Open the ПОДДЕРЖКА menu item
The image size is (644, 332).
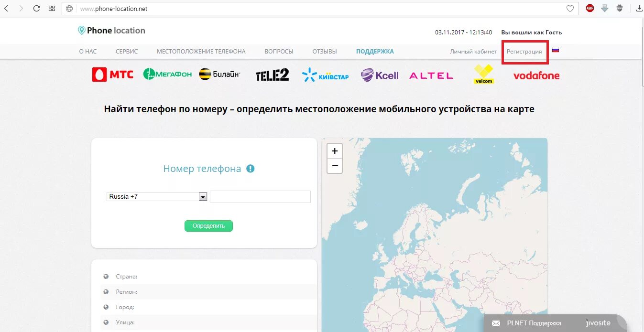[x=375, y=52]
